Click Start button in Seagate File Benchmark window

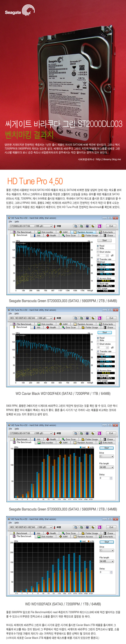coord(107,448)
